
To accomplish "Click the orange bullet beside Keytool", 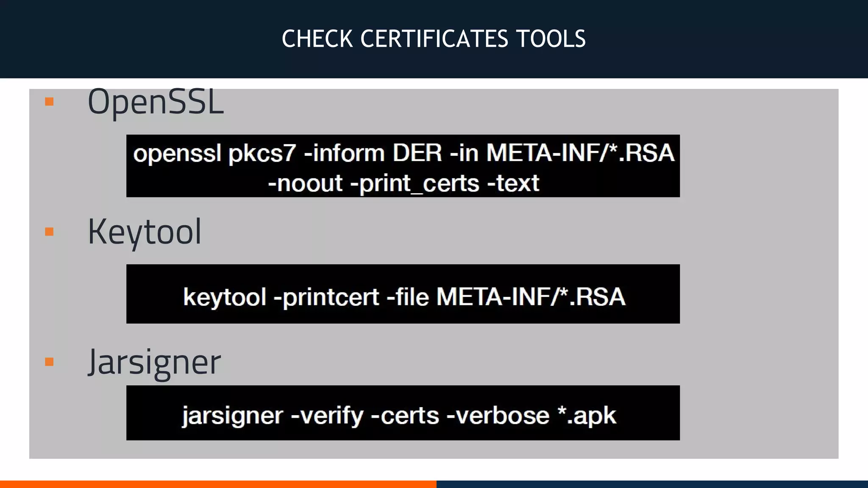I will click(x=49, y=232).
